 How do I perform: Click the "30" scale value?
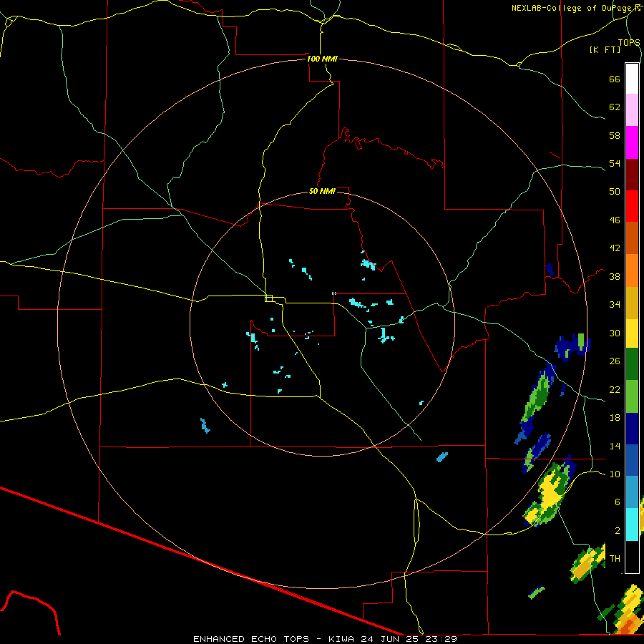point(615,333)
